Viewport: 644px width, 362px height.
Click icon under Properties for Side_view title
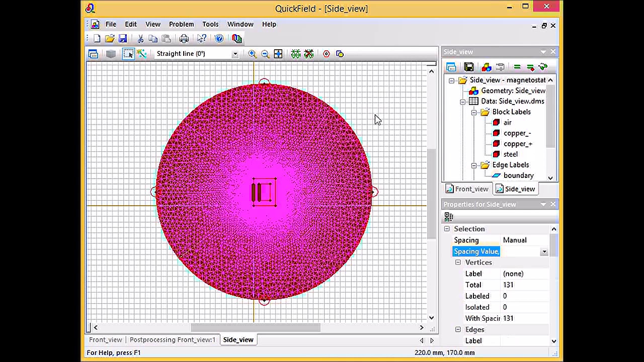pos(449,217)
